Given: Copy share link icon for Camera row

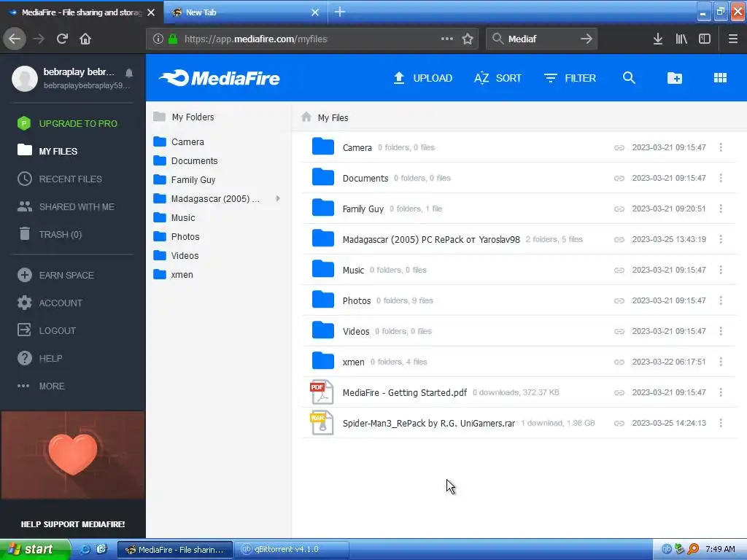Looking at the screenshot, I should point(619,147).
